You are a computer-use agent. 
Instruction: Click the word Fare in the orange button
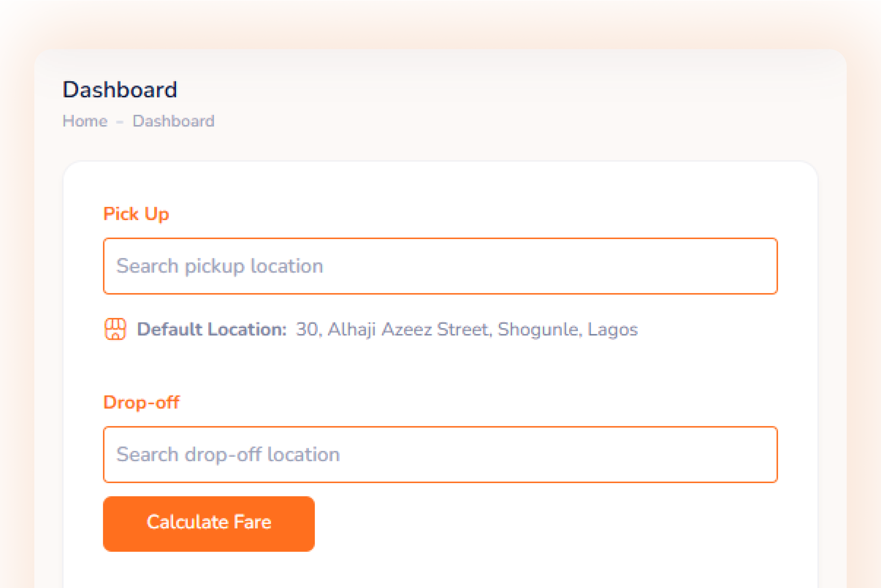coord(252,522)
